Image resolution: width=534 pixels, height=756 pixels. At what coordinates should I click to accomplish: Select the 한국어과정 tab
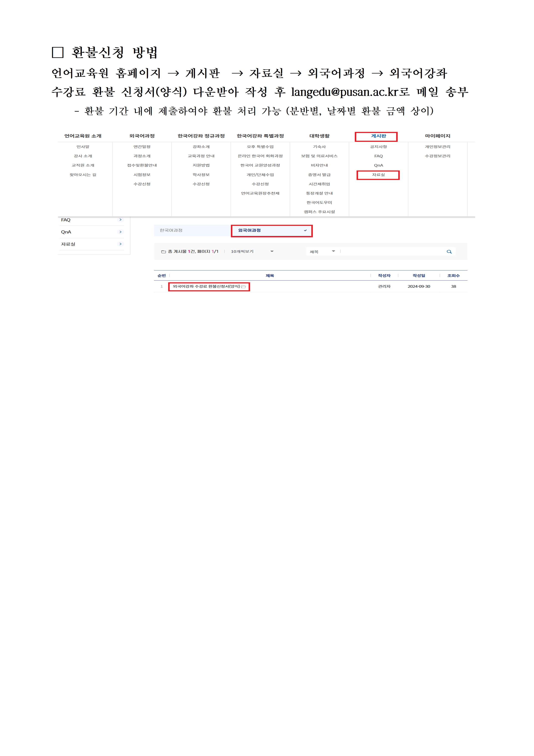tap(171, 230)
